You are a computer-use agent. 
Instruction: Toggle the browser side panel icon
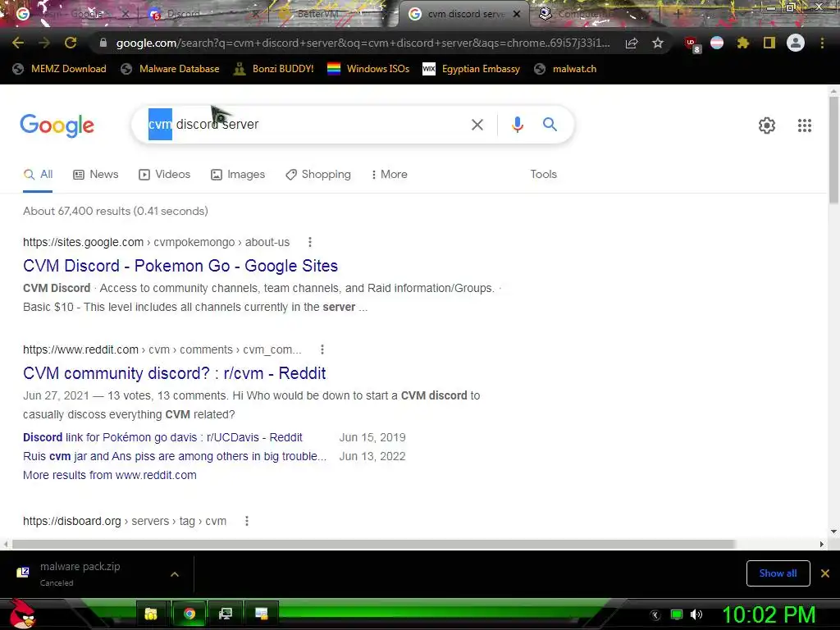769,43
